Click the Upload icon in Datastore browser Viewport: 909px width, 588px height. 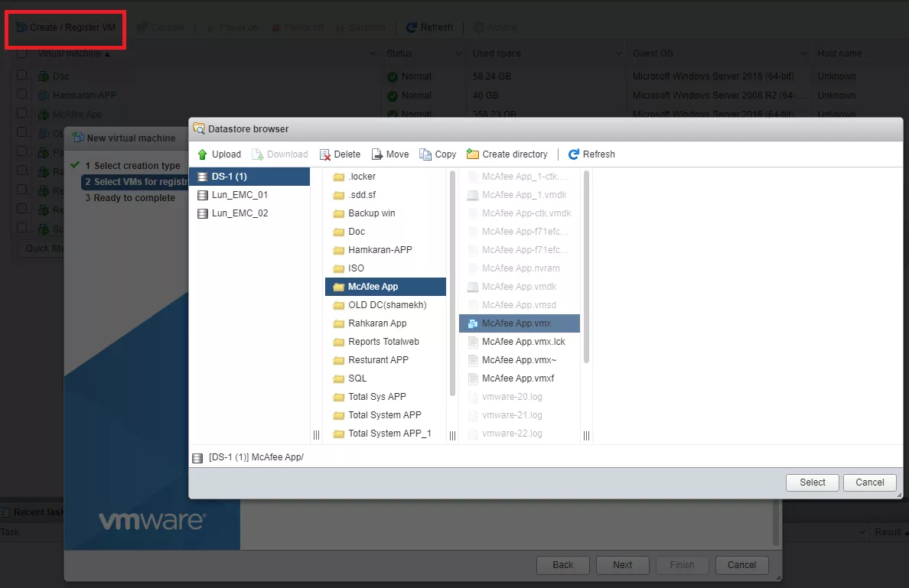click(x=202, y=154)
